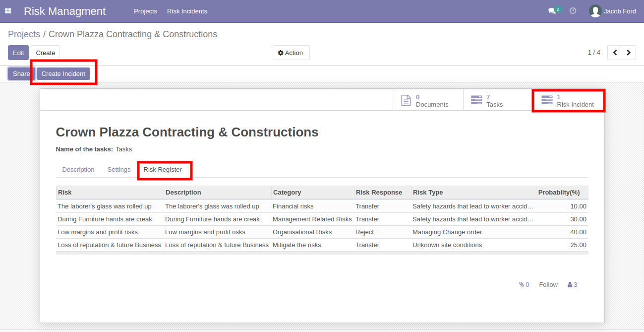Open the Tasks stat button icon

tap(476, 100)
